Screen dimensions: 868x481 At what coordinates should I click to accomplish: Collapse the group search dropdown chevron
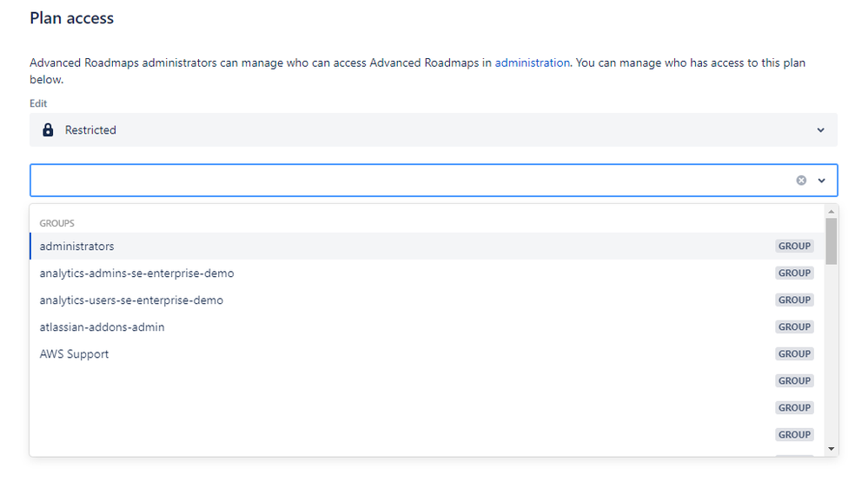821,181
